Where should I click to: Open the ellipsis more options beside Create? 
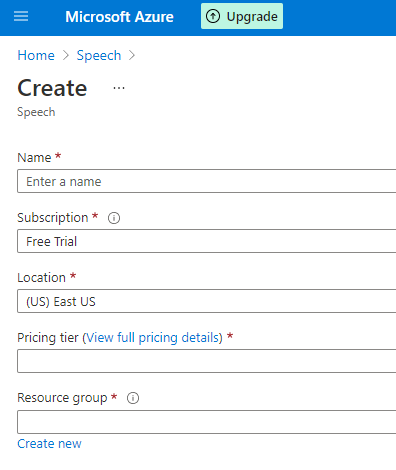(119, 88)
